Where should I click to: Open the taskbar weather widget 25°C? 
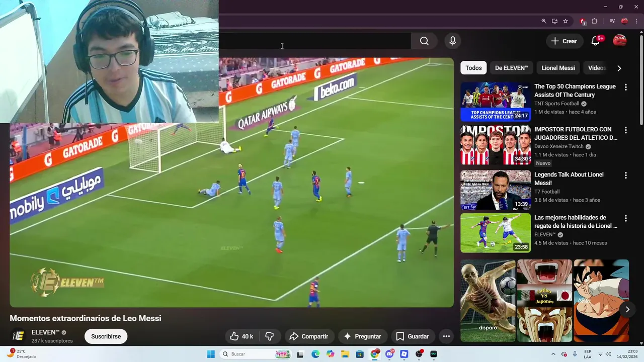coord(21,354)
